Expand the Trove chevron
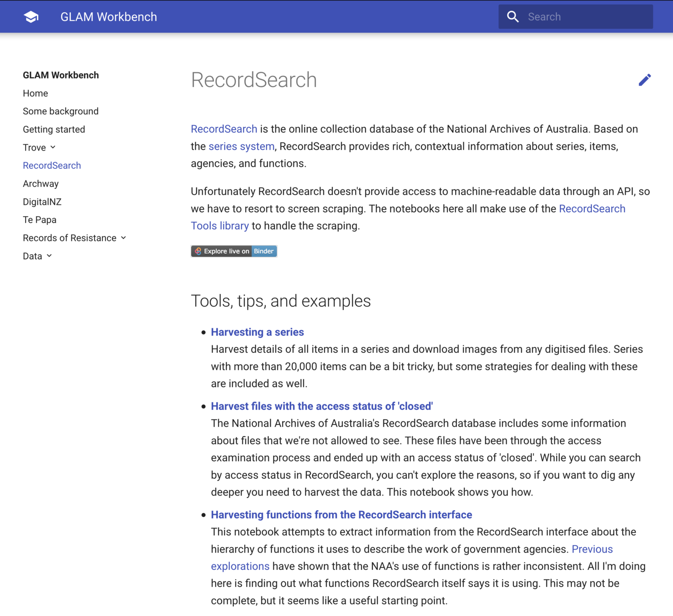This screenshot has width=673, height=616. [x=53, y=147]
